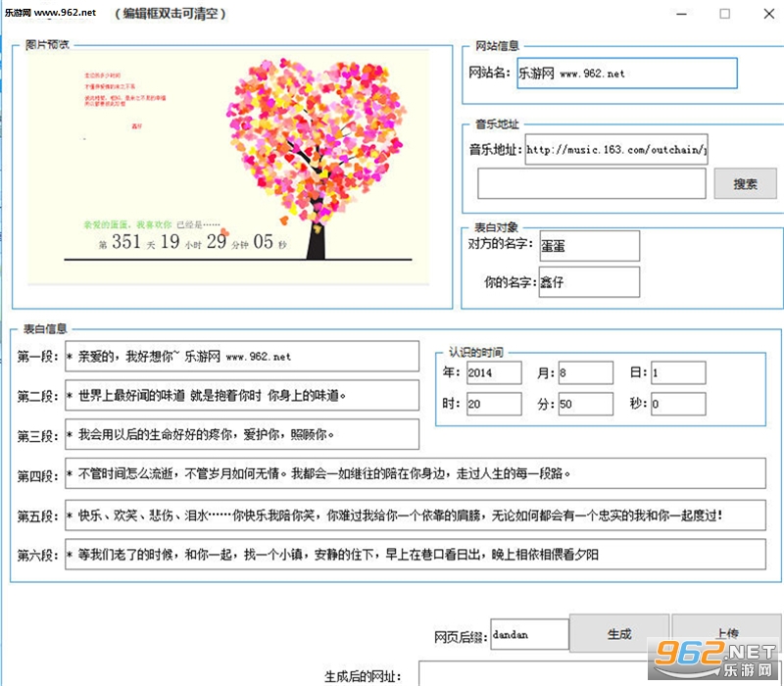
Task: Click the 第二段 text field
Action: coord(242,395)
